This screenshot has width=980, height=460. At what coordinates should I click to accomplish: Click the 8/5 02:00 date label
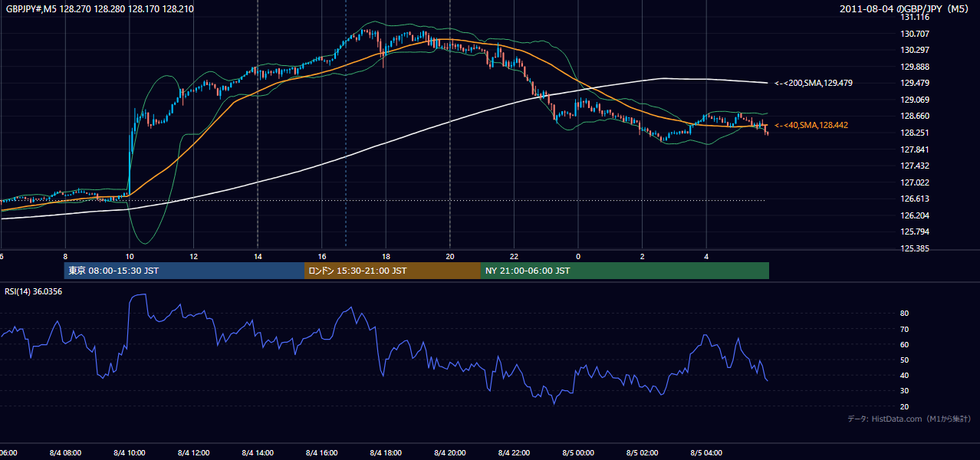(643, 452)
